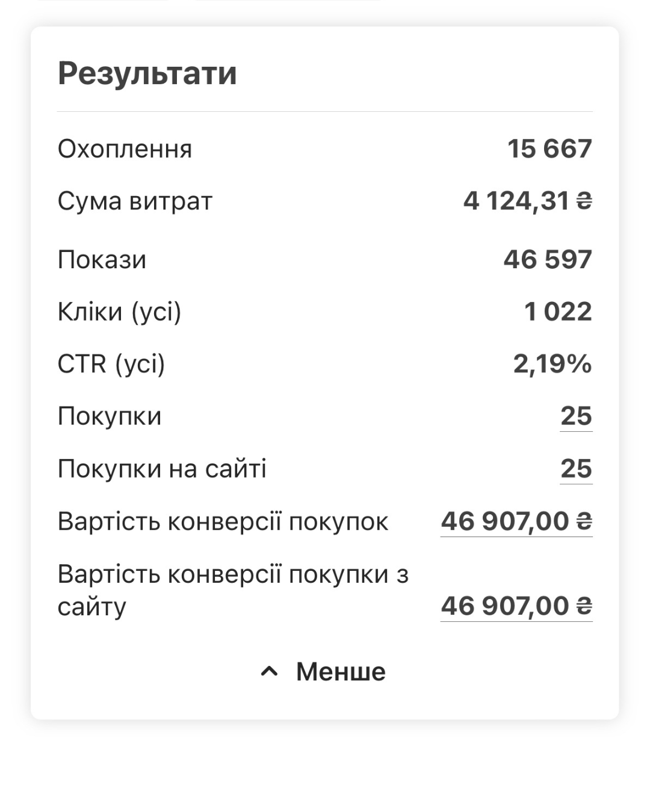
Task: Open the underlined Покупки value 25
Action: [577, 416]
